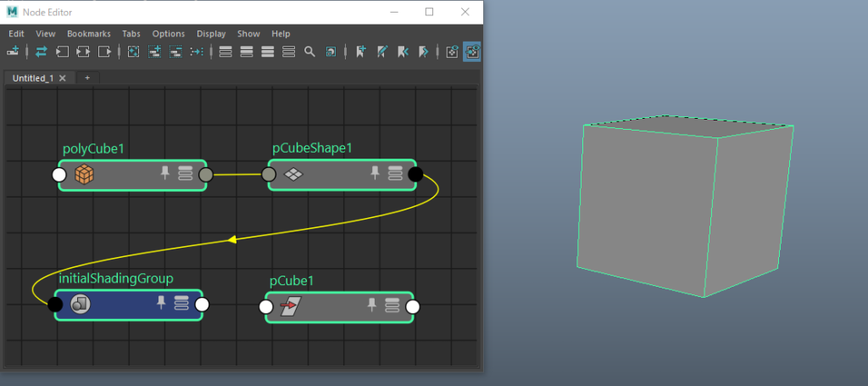Open the Edit menu
The width and height of the screenshot is (868, 386).
click(x=16, y=34)
